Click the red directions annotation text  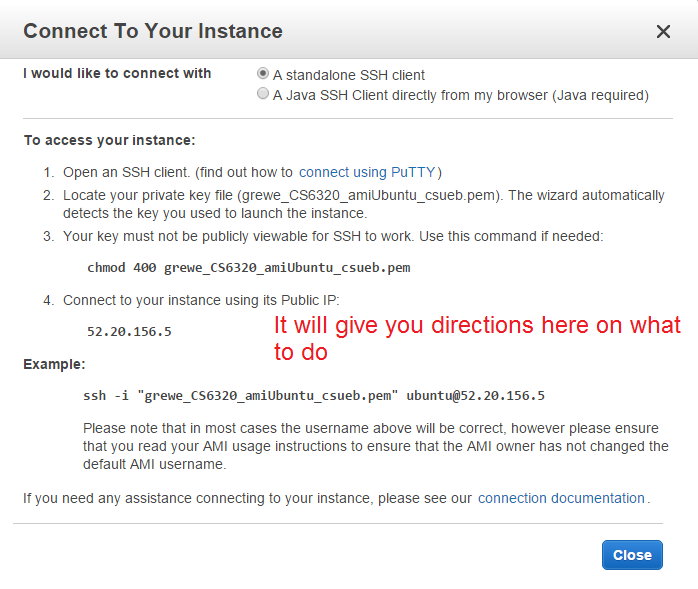[x=476, y=338]
